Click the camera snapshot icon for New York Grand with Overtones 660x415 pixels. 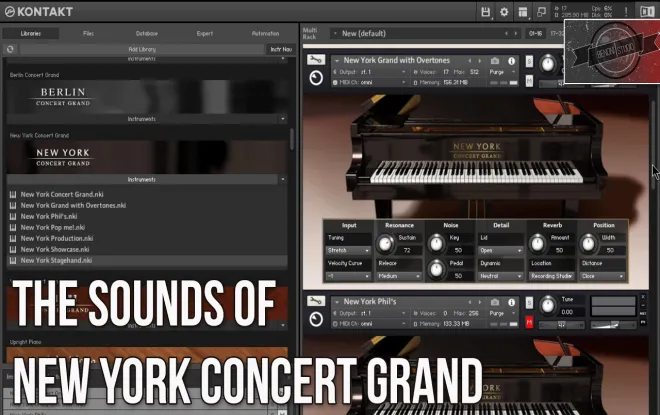click(495, 61)
